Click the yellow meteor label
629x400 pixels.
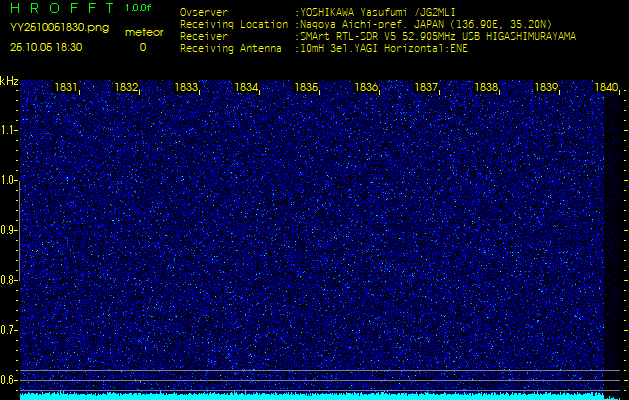[143, 32]
